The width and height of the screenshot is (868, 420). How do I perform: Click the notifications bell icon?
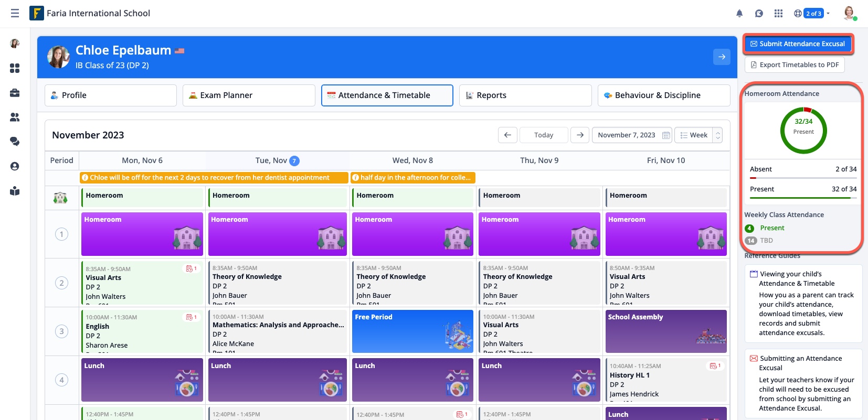pos(739,14)
